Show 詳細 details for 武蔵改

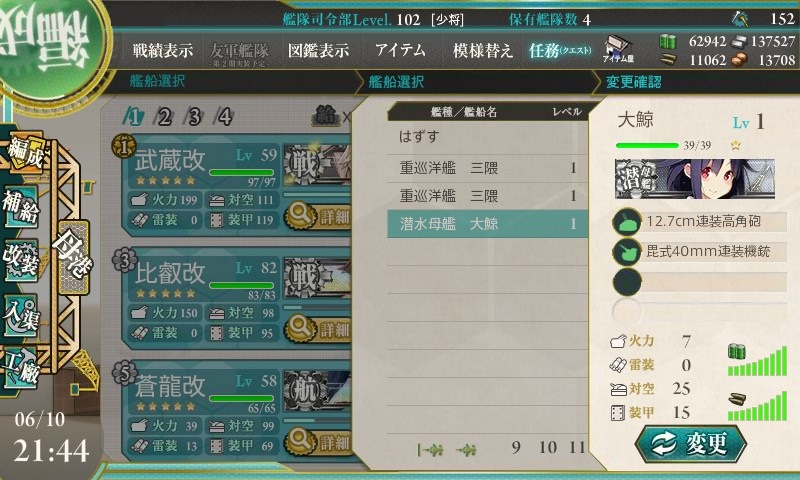pyautogui.click(x=317, y=216)
